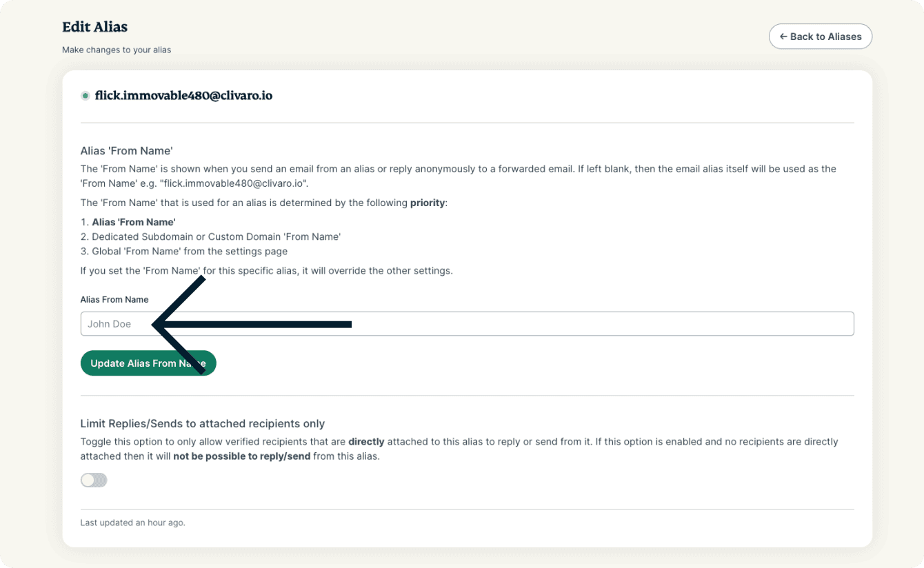Select the flick.immovable480@clivaro.io alias title
The image size is (924, 568).
[x=183, y=96]
